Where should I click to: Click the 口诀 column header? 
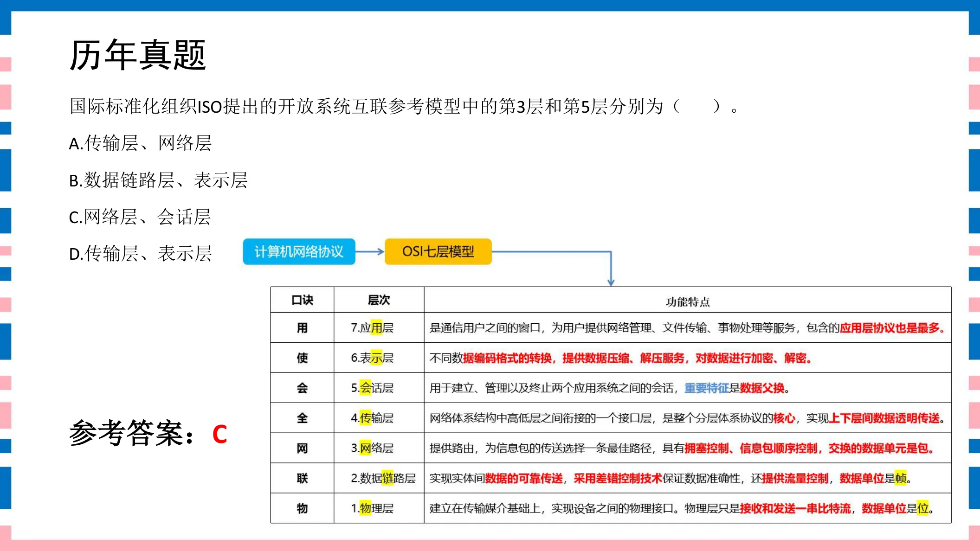coord(302,300)
